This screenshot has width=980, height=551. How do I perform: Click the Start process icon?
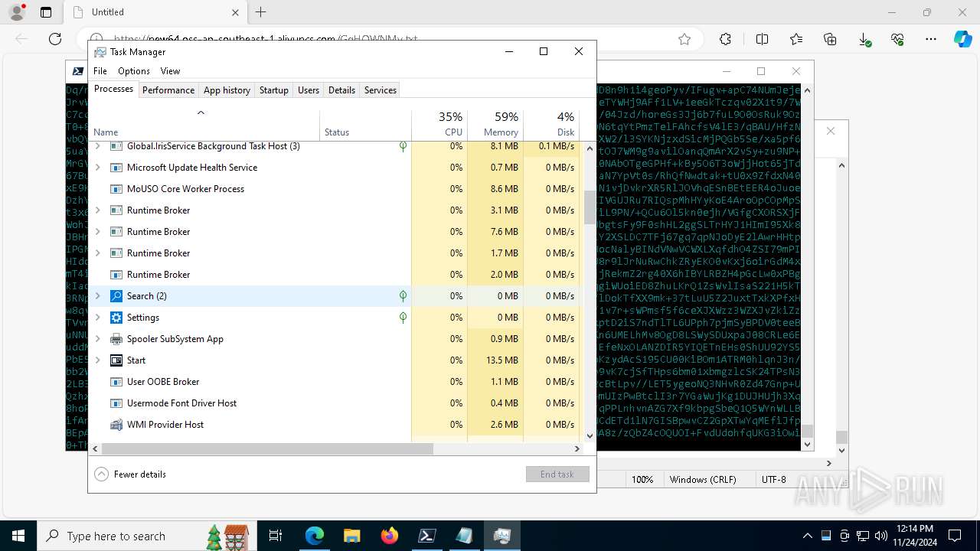116,360
